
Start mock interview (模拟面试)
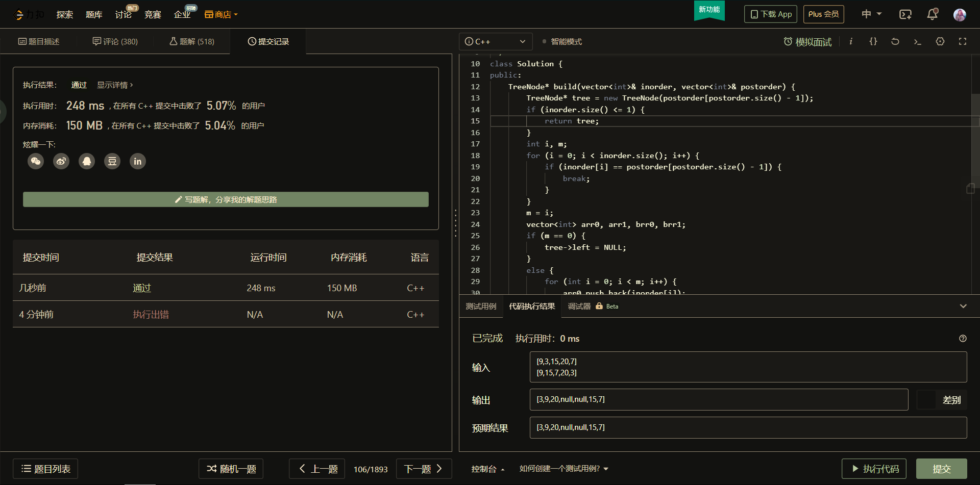pos(807,42)
